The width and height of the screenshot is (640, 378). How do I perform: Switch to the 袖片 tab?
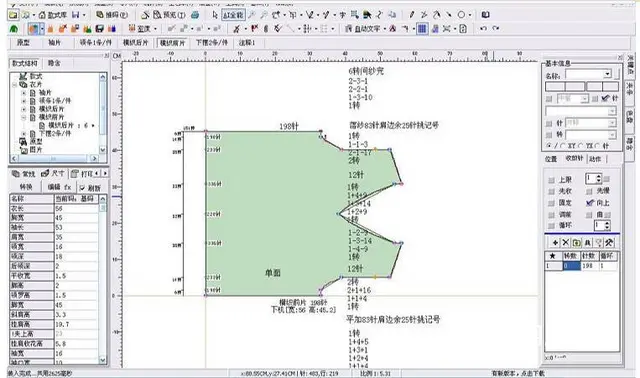[54, 42]
